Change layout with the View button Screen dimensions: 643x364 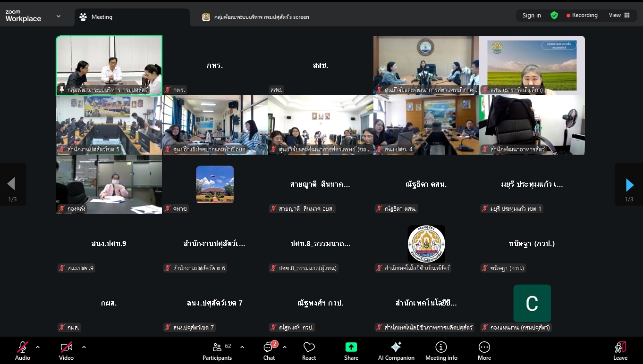click(x=619, y=15)
